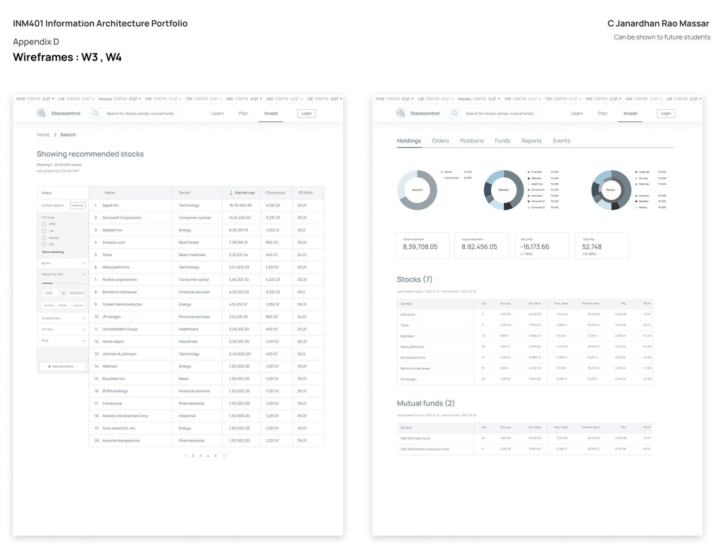Select the Largecap preset button
This screenshot has width=728, height=560.
(78, 305)
